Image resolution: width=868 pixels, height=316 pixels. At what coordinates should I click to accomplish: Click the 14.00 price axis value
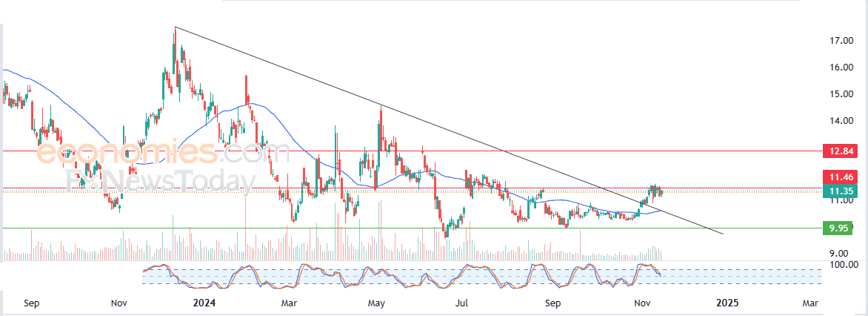point(841,121)
